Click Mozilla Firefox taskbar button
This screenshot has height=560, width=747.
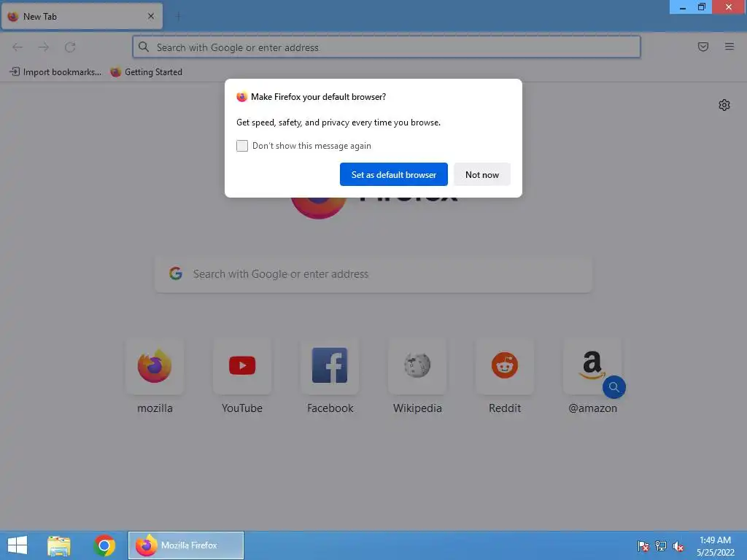tap(186, 545)
